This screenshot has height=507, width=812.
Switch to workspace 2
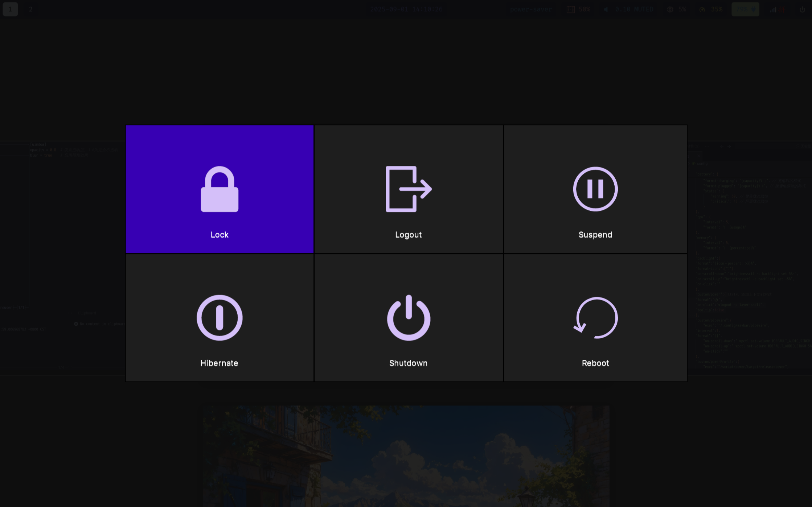pyautogui.click(x=30, y=9)
